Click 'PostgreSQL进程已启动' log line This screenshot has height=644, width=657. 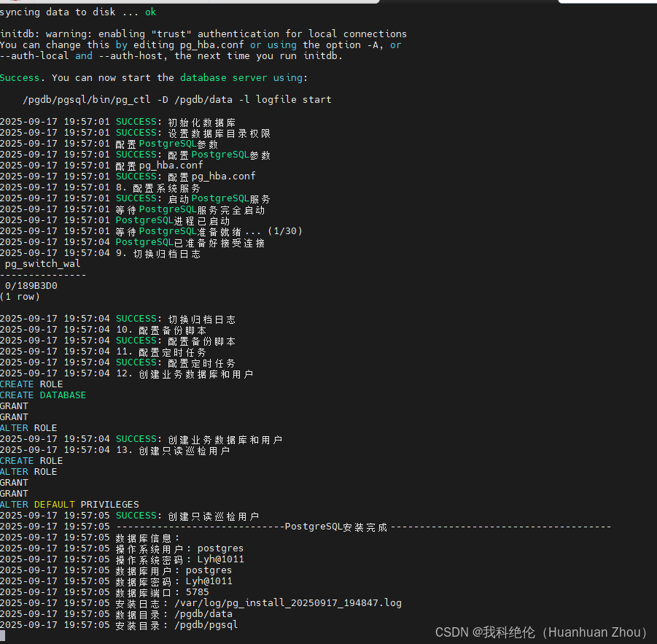114,220
